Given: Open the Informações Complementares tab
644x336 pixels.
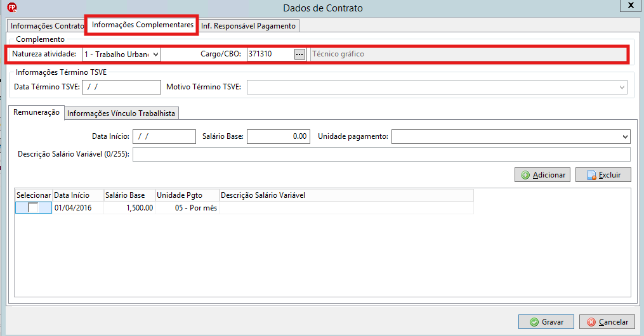Looking at the screenshot, I should tap(143, 25).
